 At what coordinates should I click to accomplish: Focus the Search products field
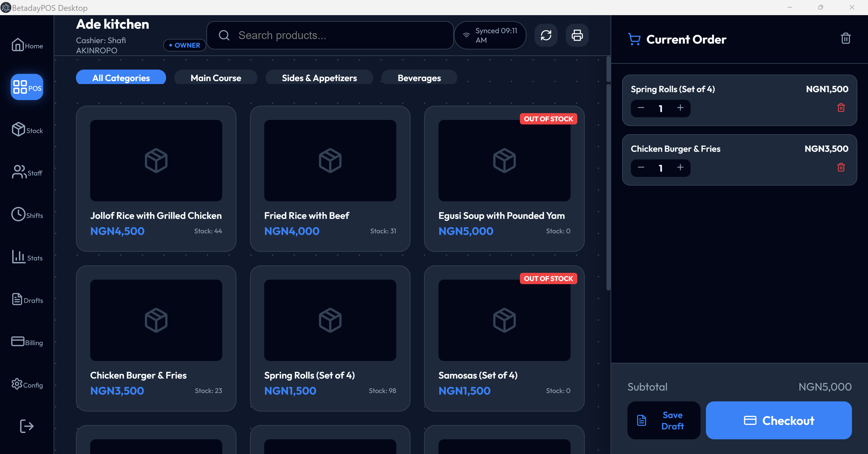330,35
